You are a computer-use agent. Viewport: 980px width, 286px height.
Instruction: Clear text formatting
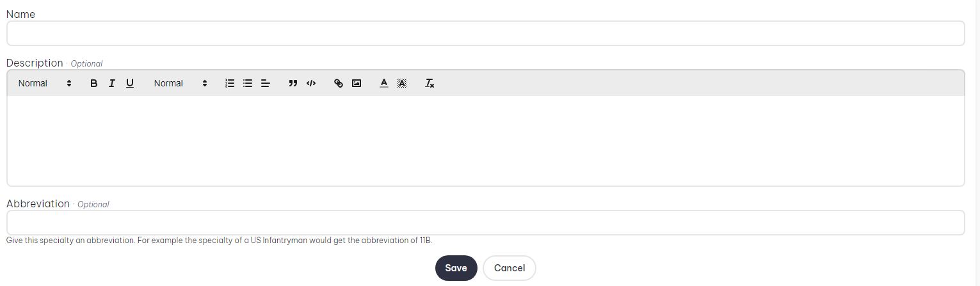click(x=430, y=83)
